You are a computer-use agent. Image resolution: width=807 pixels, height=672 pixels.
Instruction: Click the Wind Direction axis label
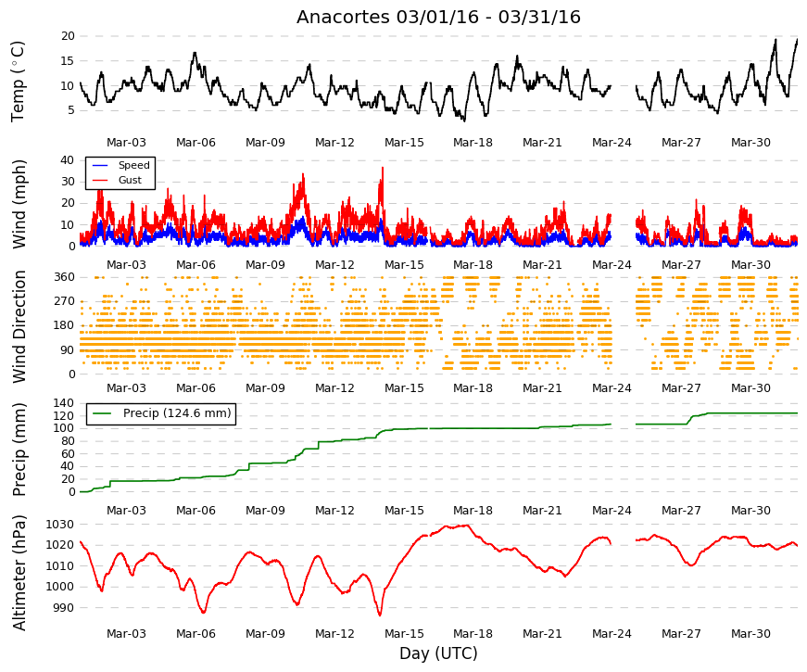tap(19, 326)
